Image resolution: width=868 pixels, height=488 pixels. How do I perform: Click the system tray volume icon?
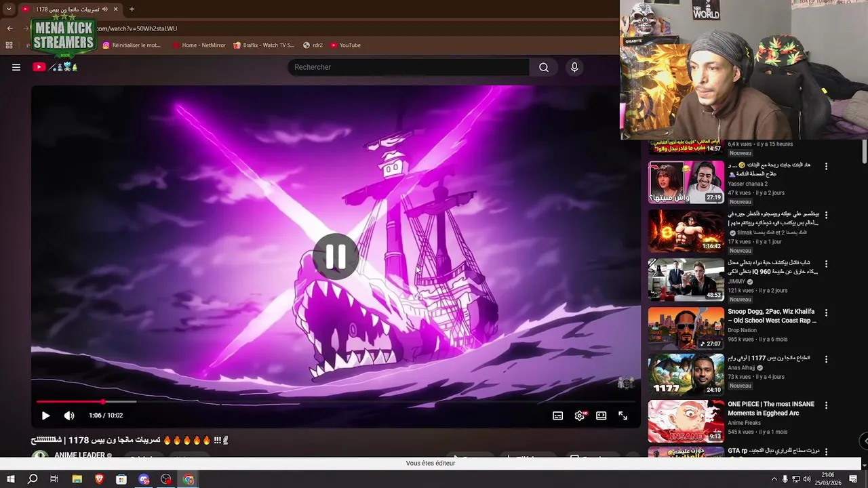808,479
